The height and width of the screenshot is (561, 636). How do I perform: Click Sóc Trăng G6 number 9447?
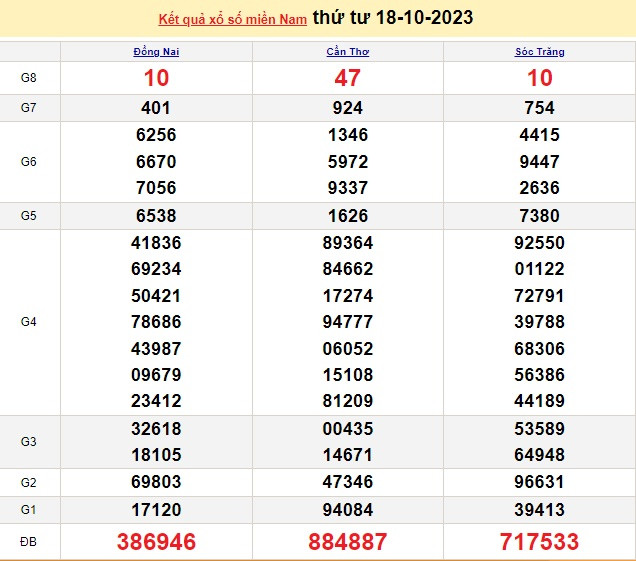tap(539, 162)
